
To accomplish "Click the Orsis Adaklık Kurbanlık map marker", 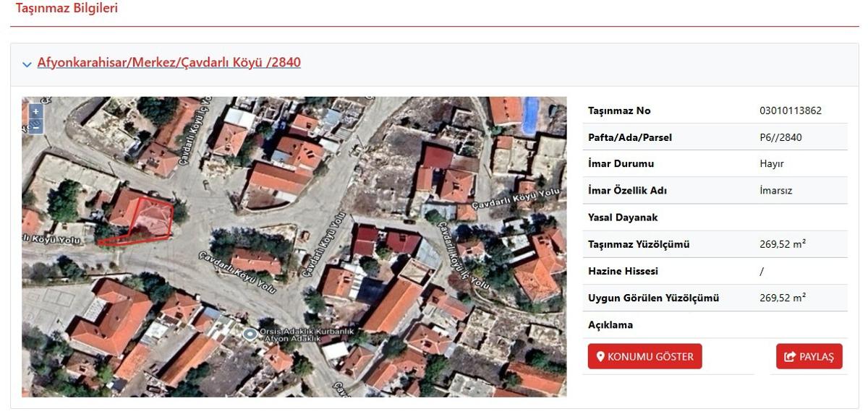I will (250, 334).
